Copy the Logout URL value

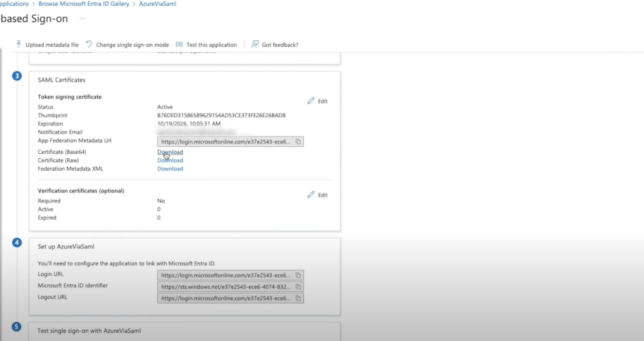point(298,298)
